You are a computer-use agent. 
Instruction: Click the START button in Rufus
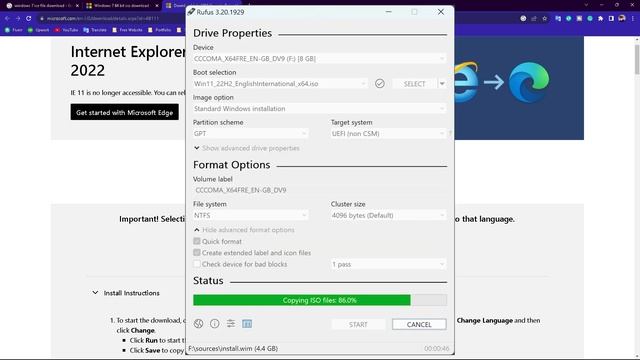pyautogui.click(x=358, y=324)
